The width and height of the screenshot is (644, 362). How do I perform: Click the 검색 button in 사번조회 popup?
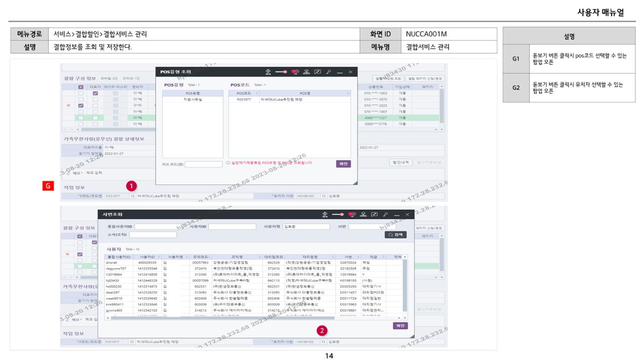(396, 235)
